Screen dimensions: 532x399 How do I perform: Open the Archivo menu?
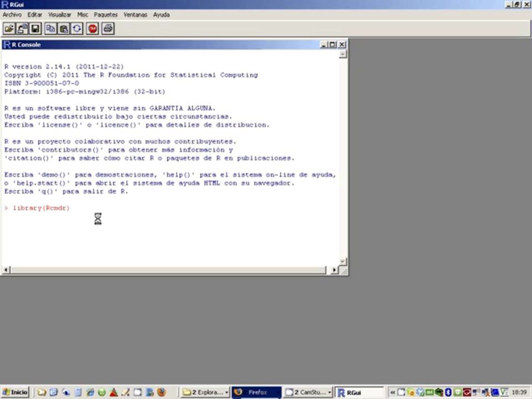12,15
